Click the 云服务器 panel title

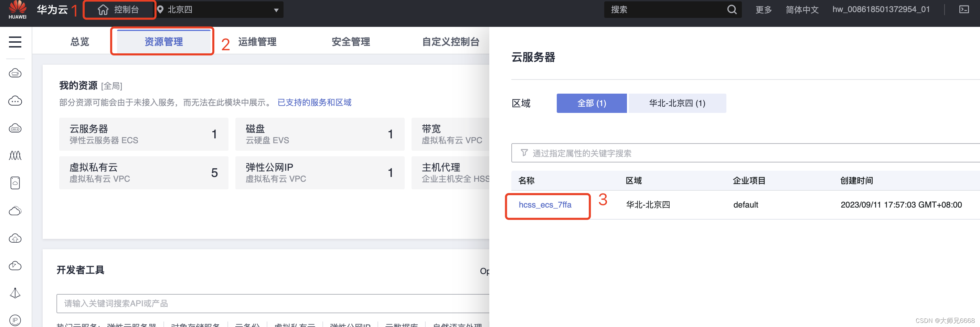pyautogui.click(x=533, y=57)
